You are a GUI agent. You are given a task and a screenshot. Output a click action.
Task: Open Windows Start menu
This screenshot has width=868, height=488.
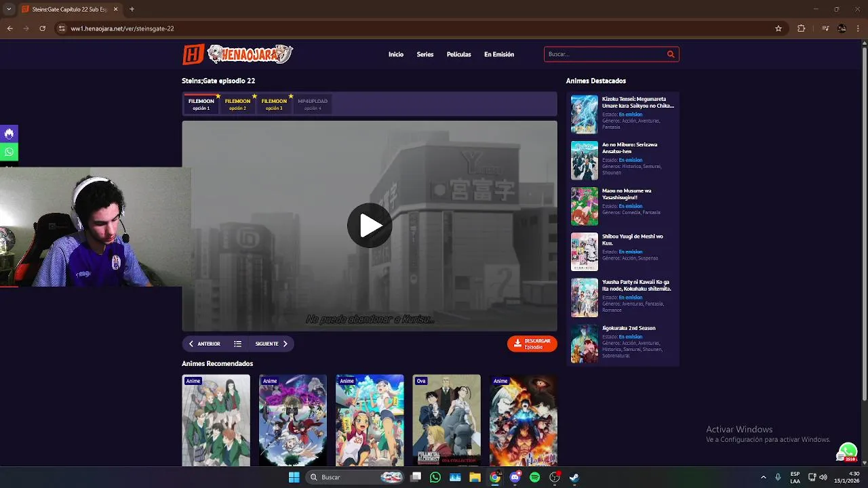(294, 477)
